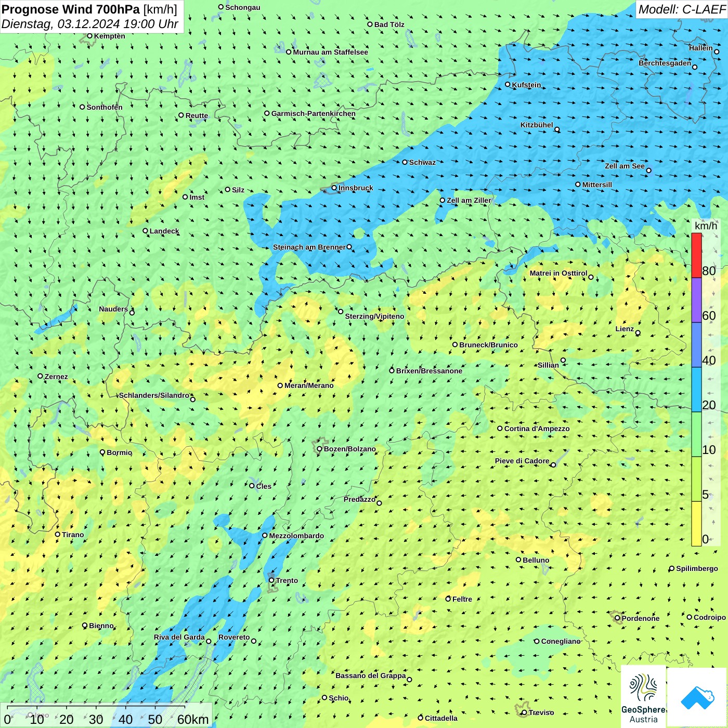Click the 'Cles' label
Screen dimensions: 728x728
(264, 486)
